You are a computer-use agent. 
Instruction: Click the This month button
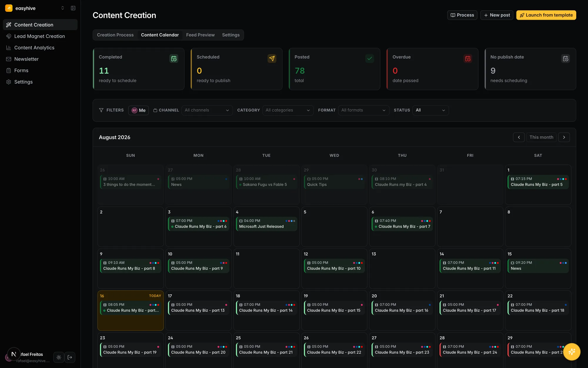pos(541,137)
